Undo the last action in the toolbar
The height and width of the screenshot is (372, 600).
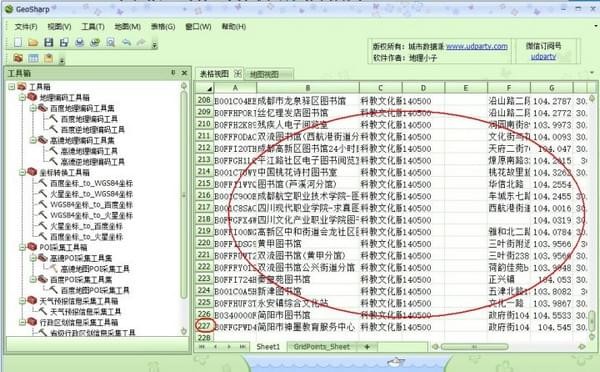(x=126, y=42)
